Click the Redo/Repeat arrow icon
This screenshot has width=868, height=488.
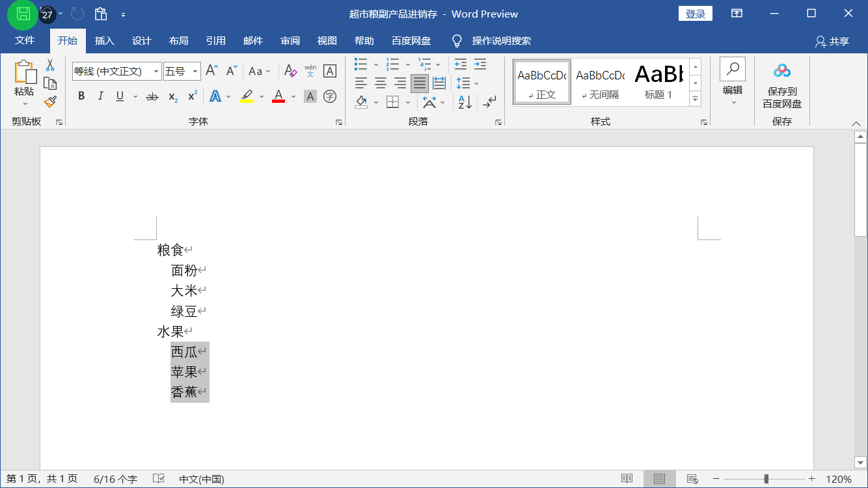pyautogui.click(x=77, y=14)
